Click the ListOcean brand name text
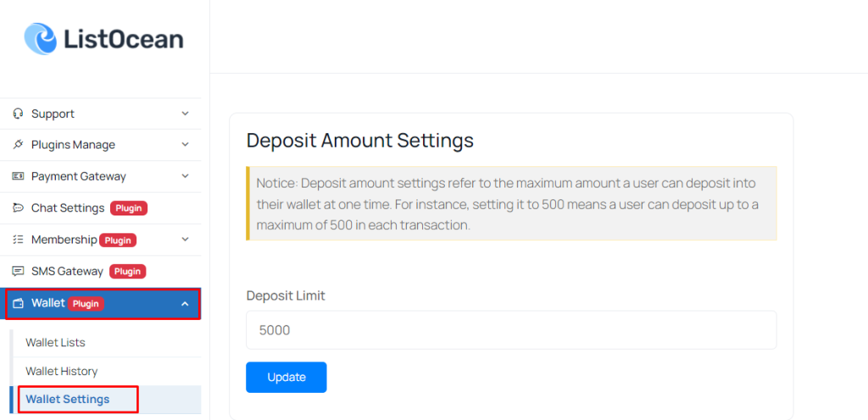Viewport: 868px width, 420px height. click(123, 39)
